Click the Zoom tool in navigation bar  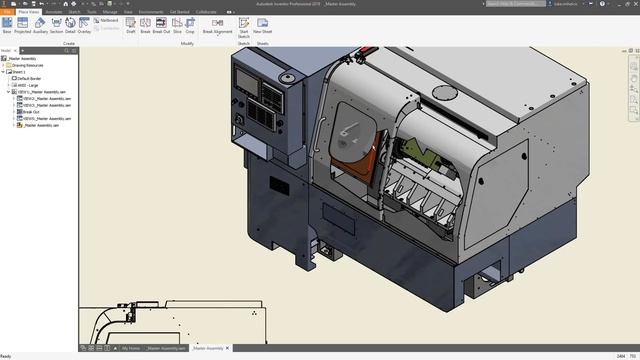tap(633, 89)
